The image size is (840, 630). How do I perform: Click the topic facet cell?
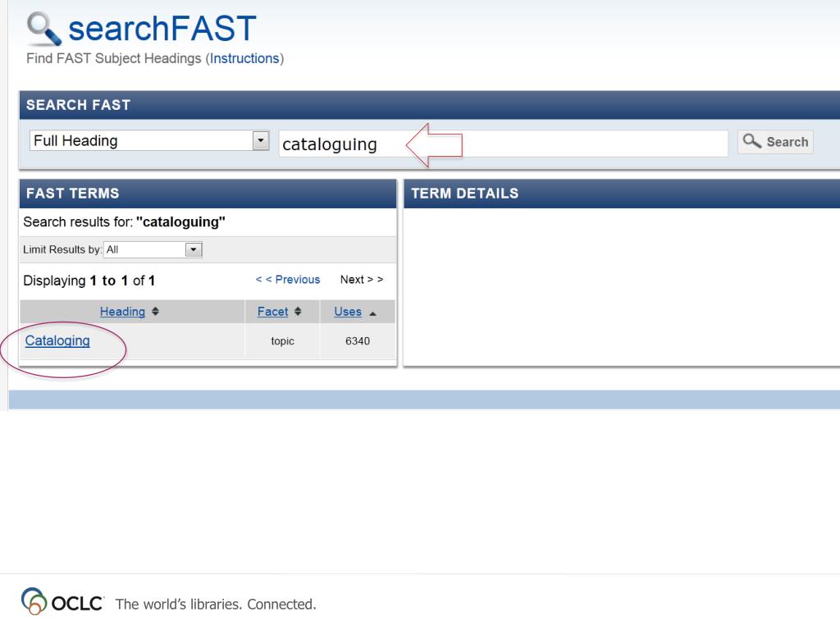pos(282,341)
